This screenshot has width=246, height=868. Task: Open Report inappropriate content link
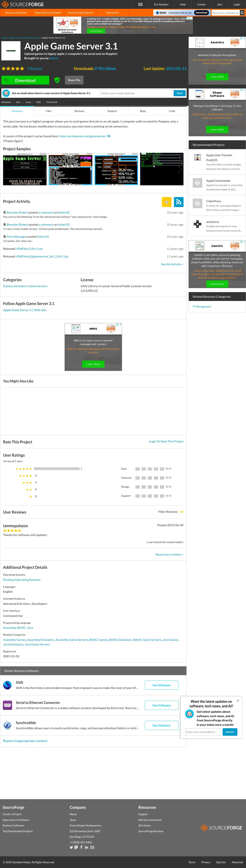25,741
